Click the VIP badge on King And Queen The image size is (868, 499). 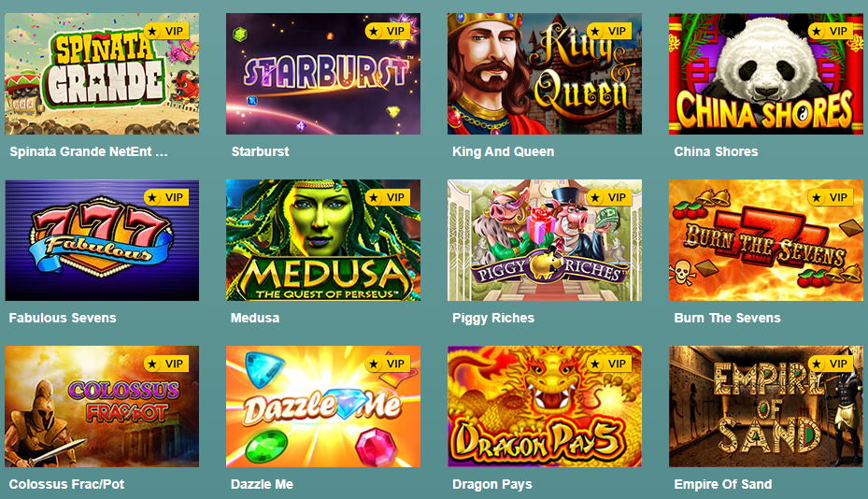[609, 31]
